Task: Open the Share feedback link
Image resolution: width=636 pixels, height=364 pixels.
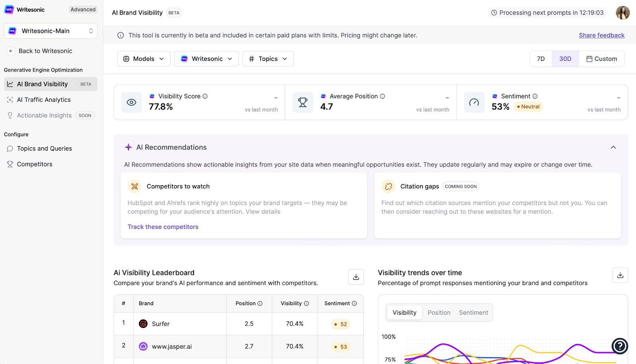Action: 601,35
